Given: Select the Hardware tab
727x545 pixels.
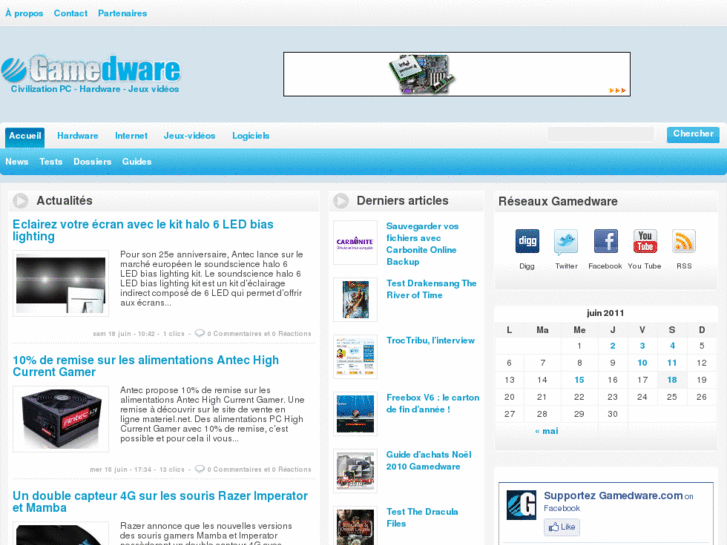Looking at the screenshot, I should pyautogui.click(x=77, y=136).
